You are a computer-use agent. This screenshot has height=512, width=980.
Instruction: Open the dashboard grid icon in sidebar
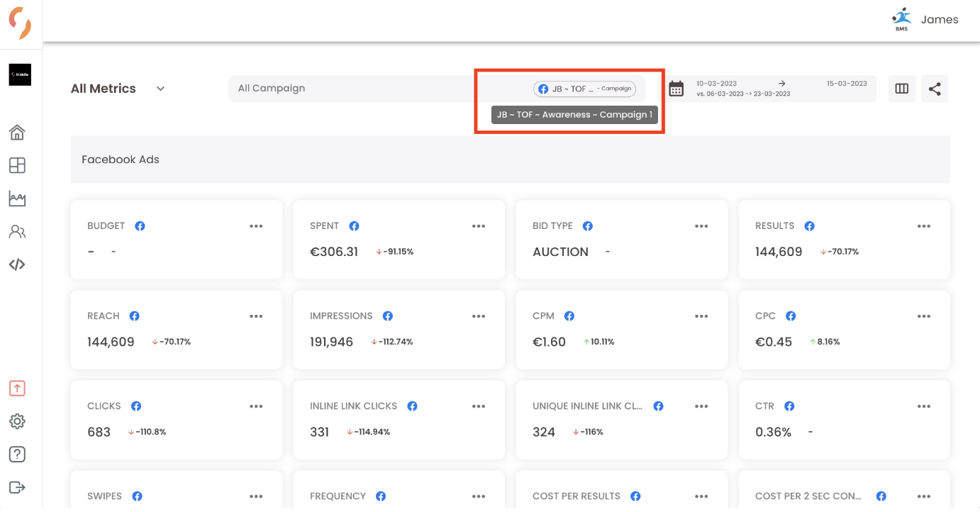17,165
